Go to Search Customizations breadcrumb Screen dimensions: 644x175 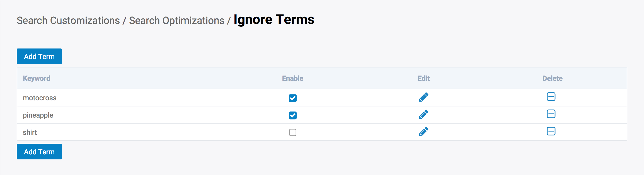click(x=68, y=21)
